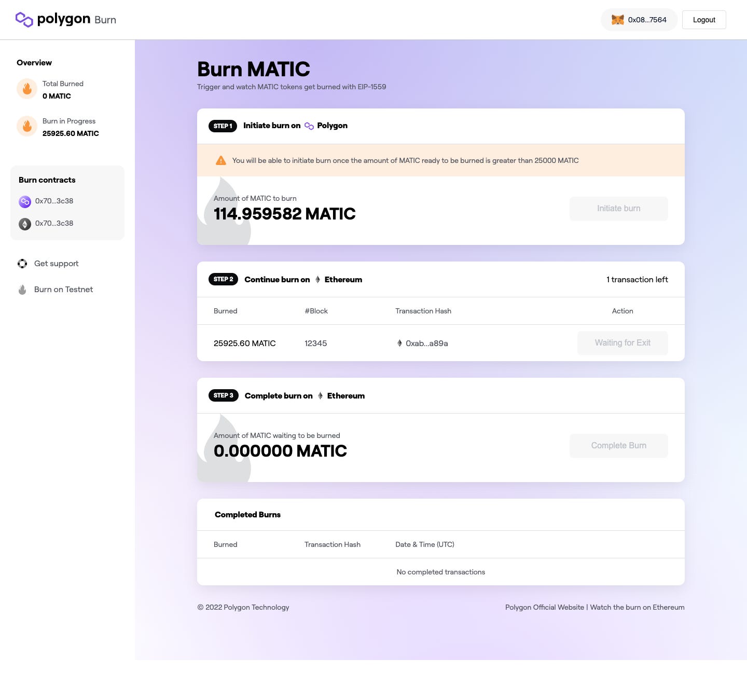747x700 pixels.
Task: Click the Polygon icon in Step 1 header
Action: pyautogui.click(x=309, y=126)
